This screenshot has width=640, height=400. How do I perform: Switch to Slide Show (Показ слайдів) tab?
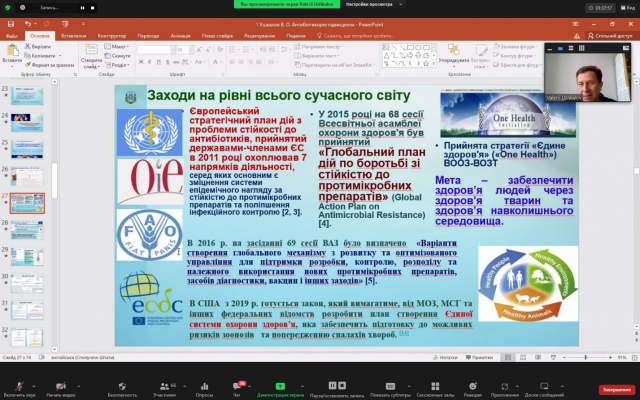pyautogui.click(x=216, y=36)
